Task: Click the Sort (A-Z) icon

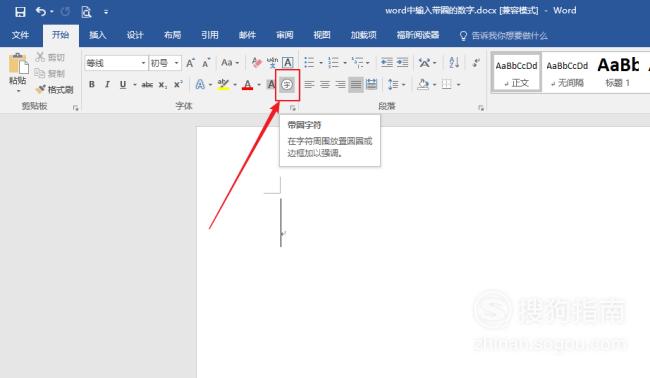Action: [454, 63]
